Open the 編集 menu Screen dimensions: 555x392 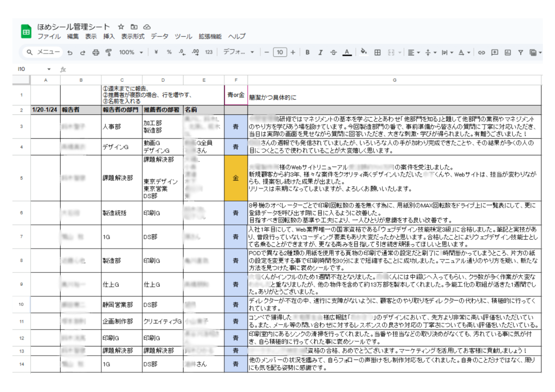tap(73, 36)
